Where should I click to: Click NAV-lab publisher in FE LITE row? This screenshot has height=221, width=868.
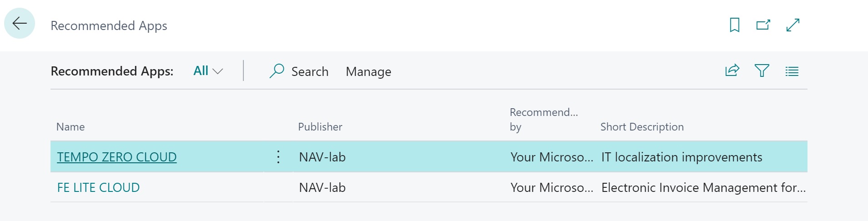click(x=322, y=187)
